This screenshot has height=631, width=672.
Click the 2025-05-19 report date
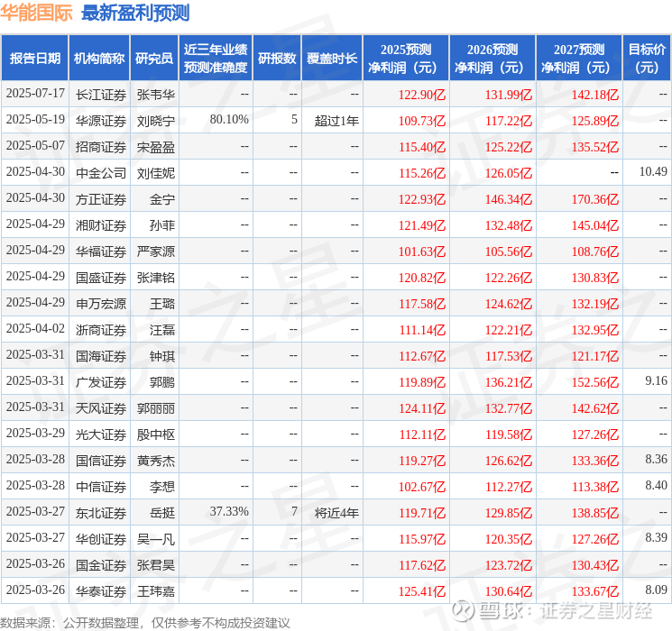tap(35, 119)
